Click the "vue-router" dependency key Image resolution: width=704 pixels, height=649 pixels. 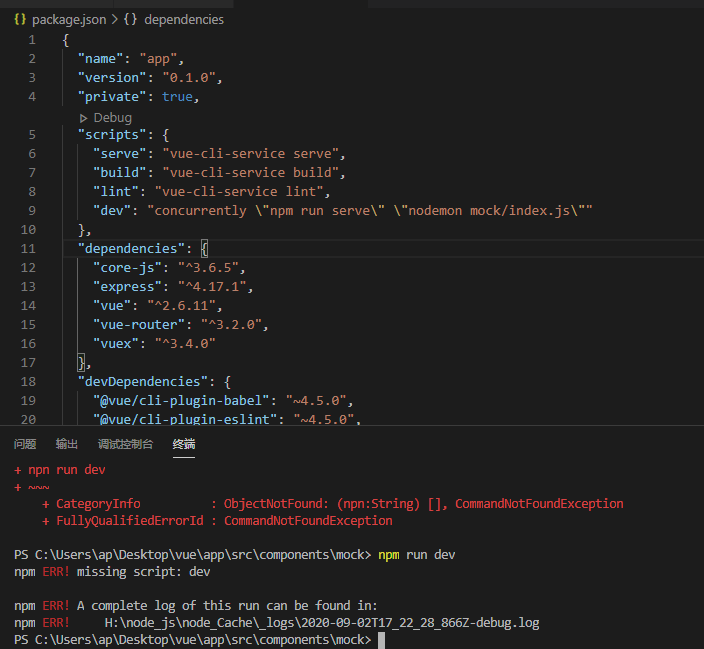pyautogui.click(x=139, y=325)
